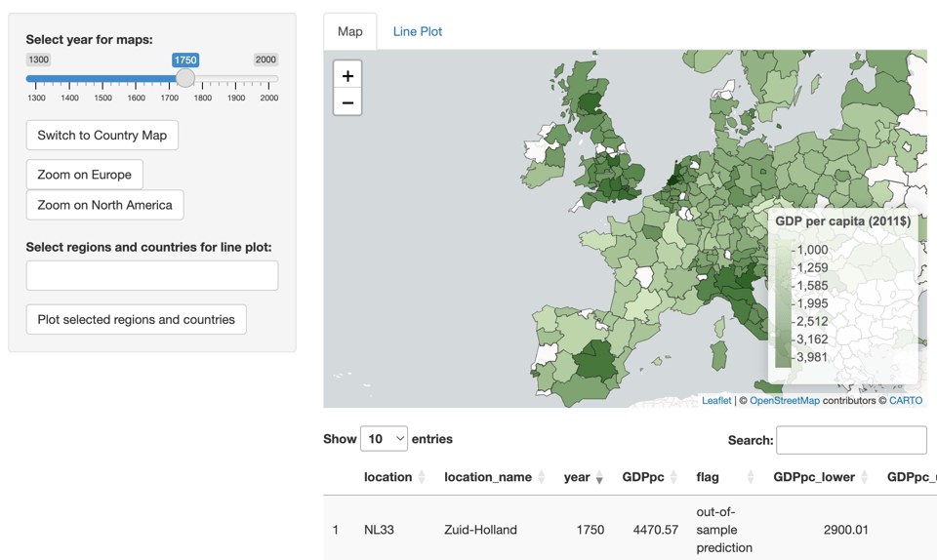Select the Map tab
This screenshot has height=560, width=937.
(x=349, y=31)
